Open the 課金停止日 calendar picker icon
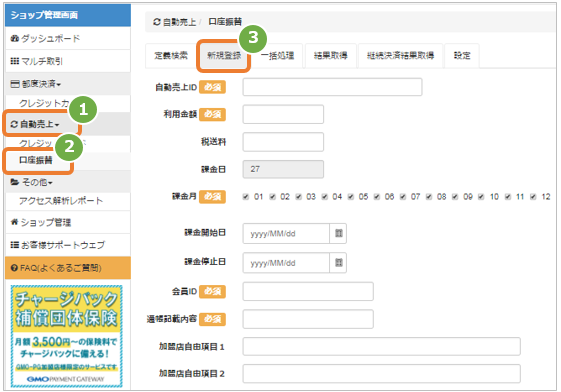This screenshot has width=561, height=392. coord(338,263)
